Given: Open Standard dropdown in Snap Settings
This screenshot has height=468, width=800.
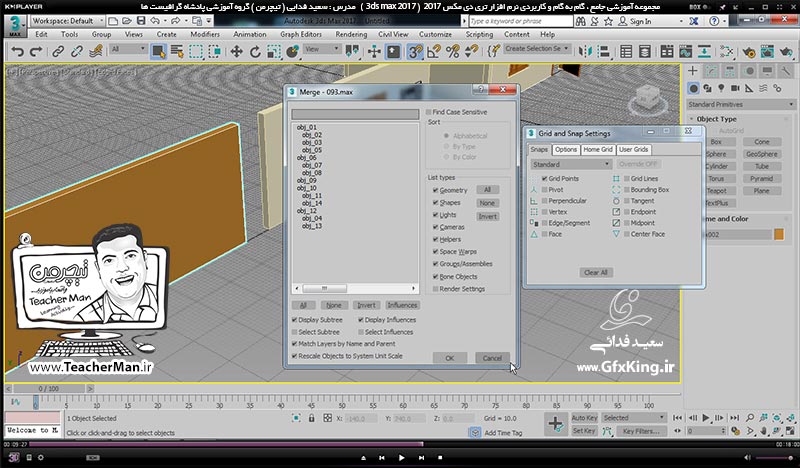Looking at the screenshot, I should (x=570, y=164).
